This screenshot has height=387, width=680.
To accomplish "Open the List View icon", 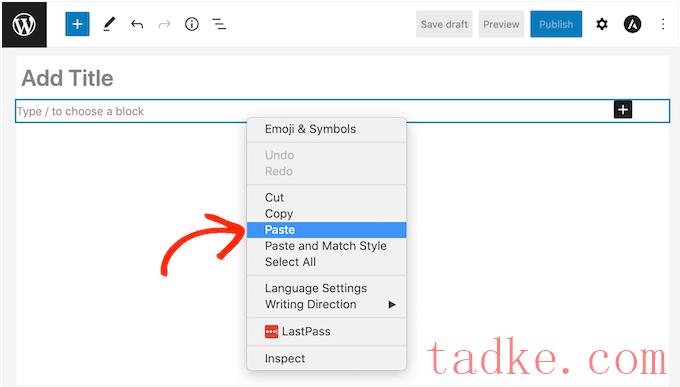I will click(x=219, y=24).
